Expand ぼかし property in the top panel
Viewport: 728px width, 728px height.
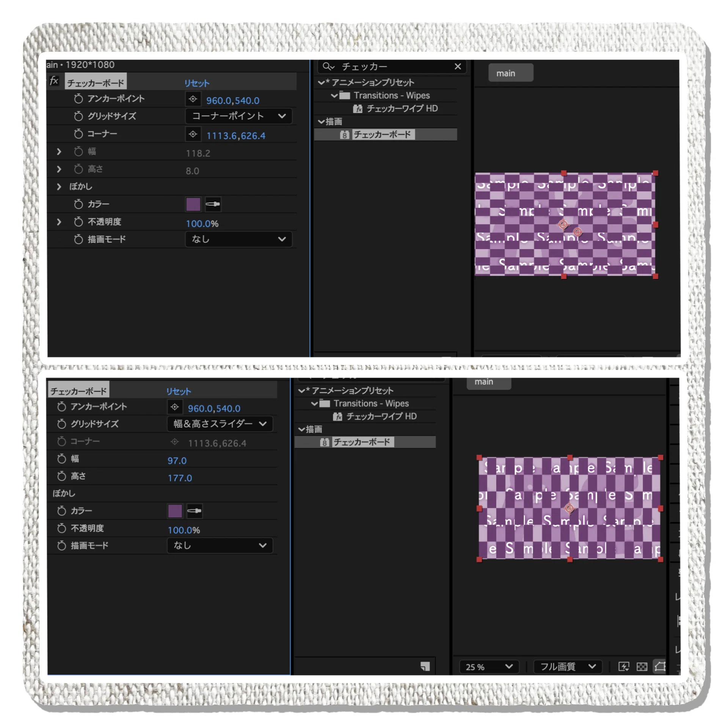[59, 186]
